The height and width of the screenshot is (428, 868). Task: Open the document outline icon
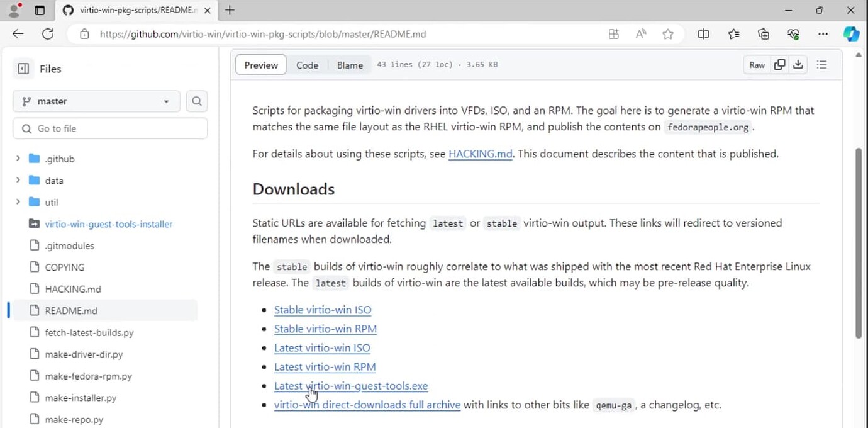pos(821,65)
